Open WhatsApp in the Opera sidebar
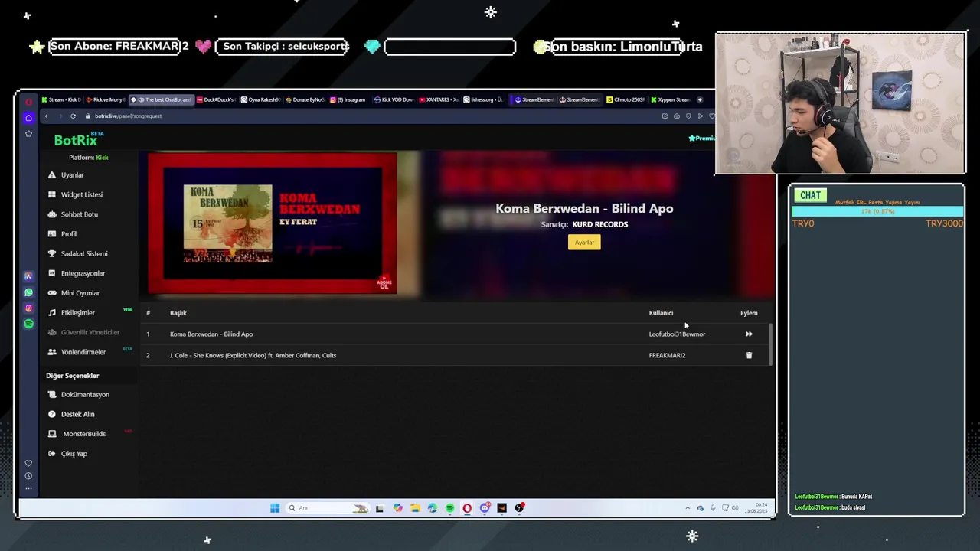The image size is (980, 551). click(28, 292)
